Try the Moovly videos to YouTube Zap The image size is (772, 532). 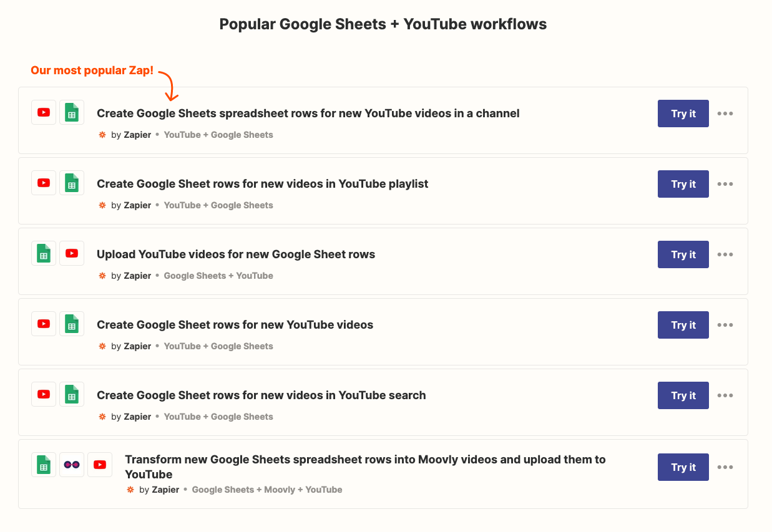[x=683, y=467]
